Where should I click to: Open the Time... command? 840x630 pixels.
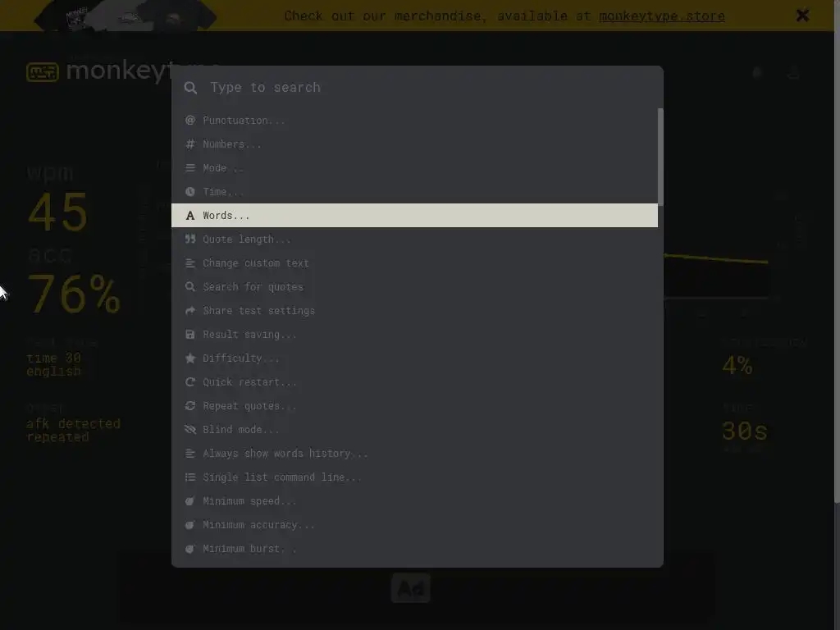click(x=414, y=191)
